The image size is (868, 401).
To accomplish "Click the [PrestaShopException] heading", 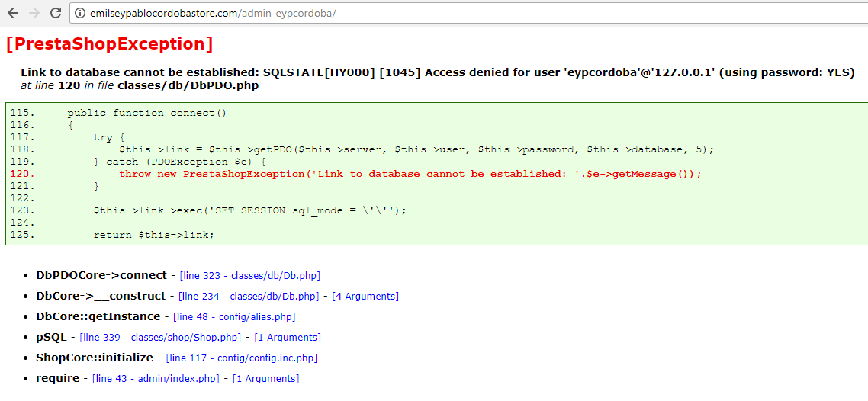I will tap(109, 44).
